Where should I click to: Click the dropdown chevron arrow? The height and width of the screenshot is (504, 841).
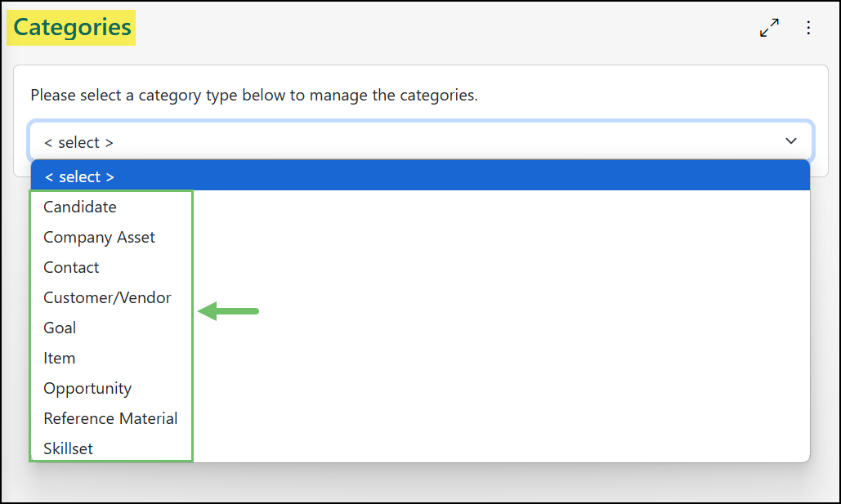790,141
